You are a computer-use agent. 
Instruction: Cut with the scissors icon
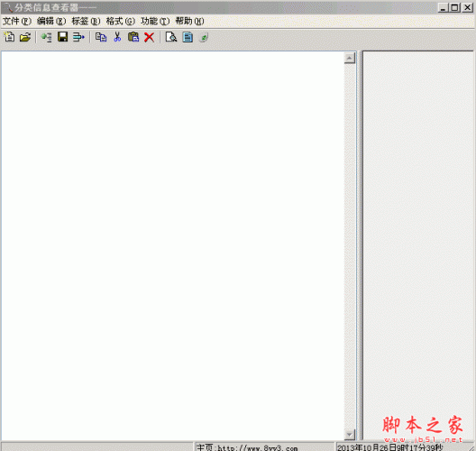pyautogui.click(x=117, y=37)
